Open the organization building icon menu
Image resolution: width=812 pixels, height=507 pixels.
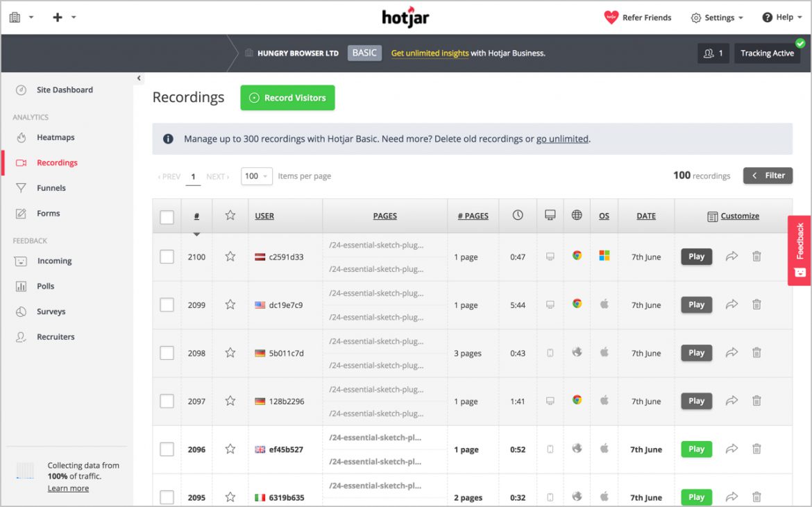(21, 17)
